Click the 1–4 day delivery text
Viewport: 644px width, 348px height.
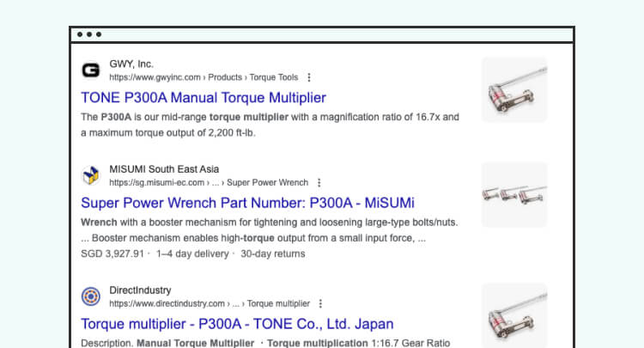coord(192,254)
